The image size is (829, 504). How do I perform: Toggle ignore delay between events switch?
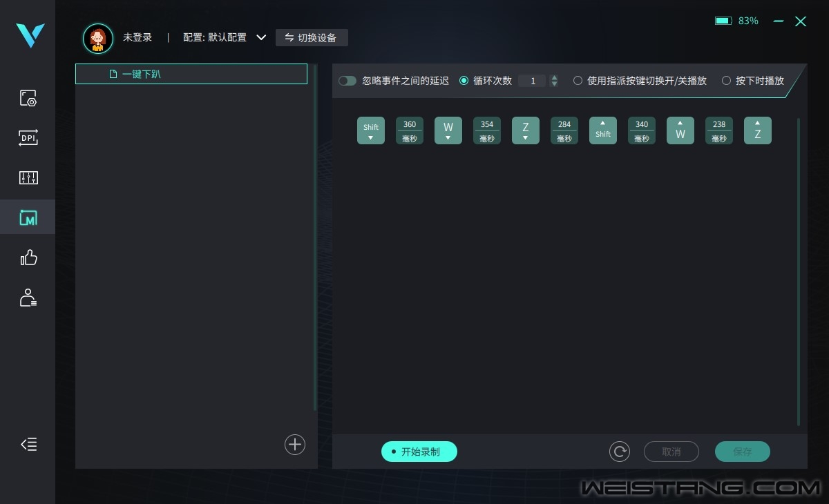tap(347, 81)
